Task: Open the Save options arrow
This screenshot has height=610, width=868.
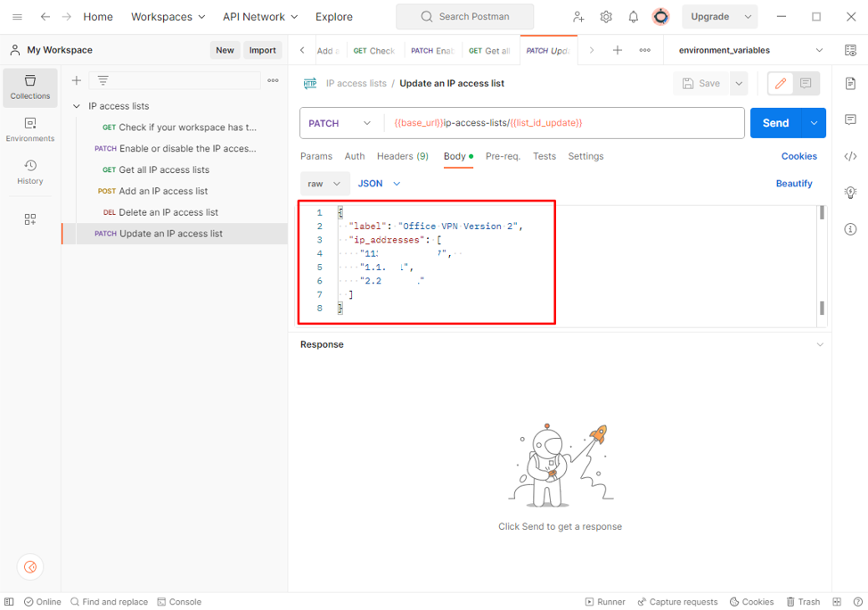Action: click(x=739, y=84)
